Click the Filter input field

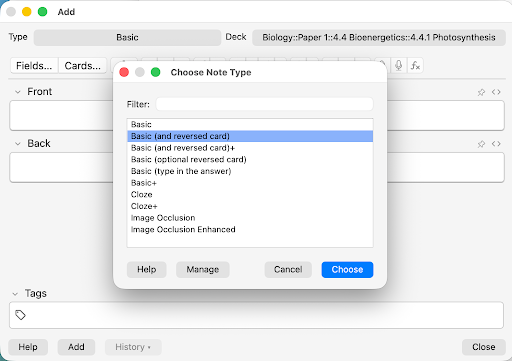pyautogui.click(x=264, y=104)
